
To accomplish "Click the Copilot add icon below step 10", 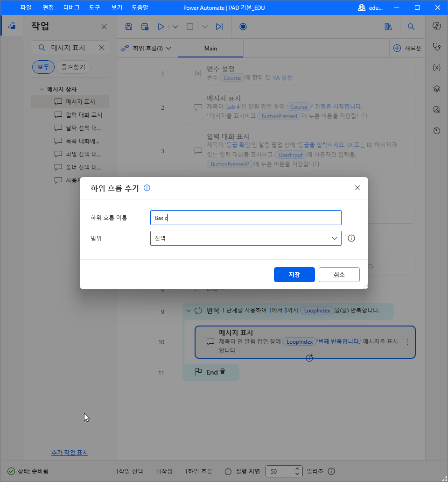I will (x=309, y=358).
